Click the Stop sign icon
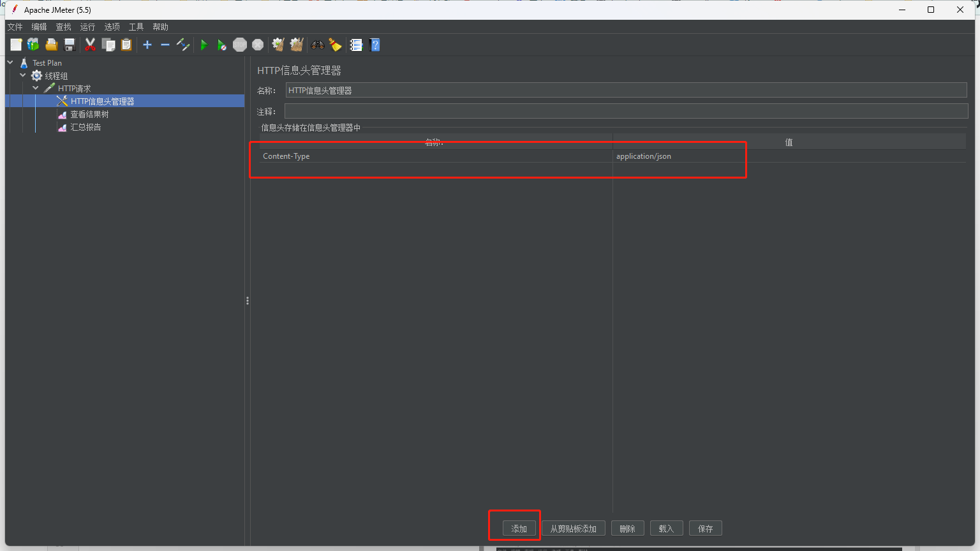Viewport: 980px width, 551px height. point(240,45)
